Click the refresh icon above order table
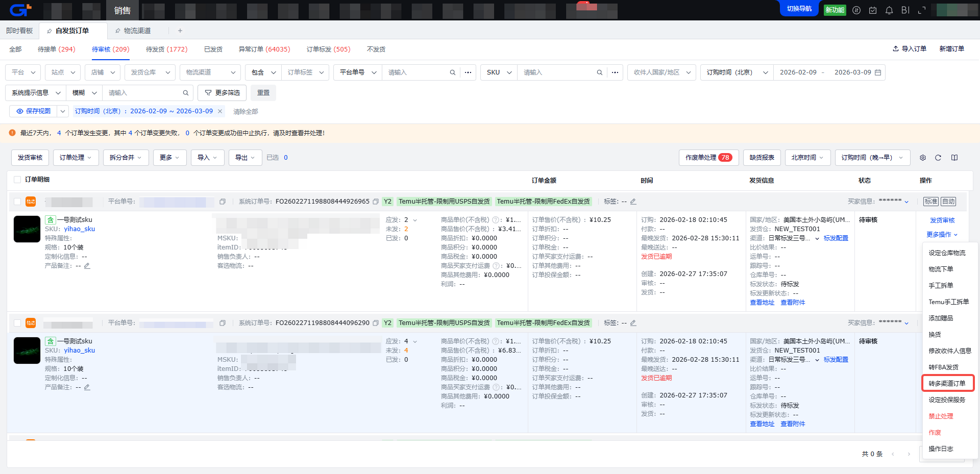Image resolution: width=980 pixels, height=474 pixels. (x=938, y=158)
